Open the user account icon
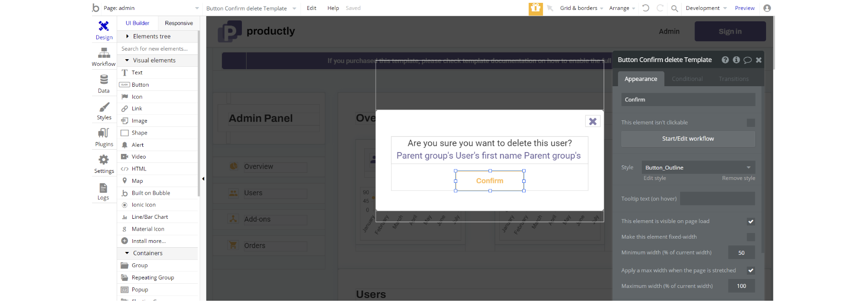868x305 pixels. 767,8
